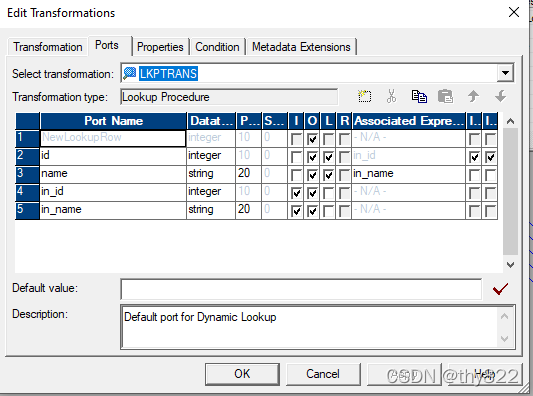Toggle Lookup checkbox for id port
The width and height of the screenshot is (533, 396).
(328, 157)
